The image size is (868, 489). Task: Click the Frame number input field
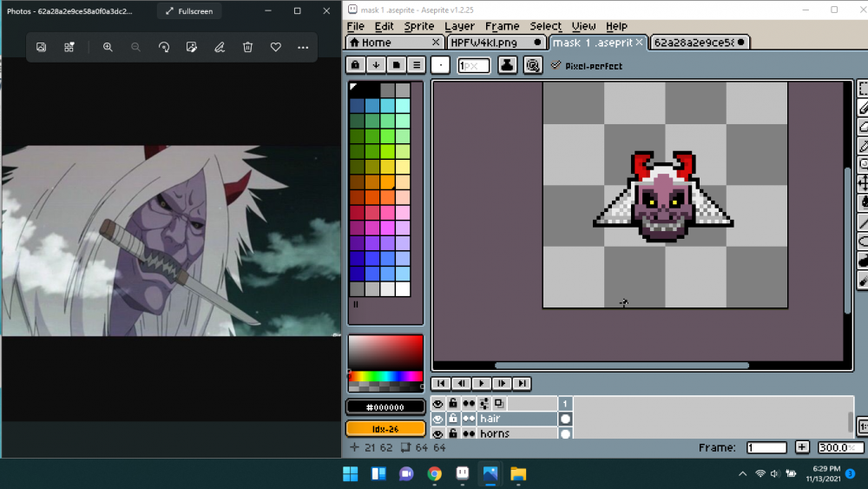click(x=766, y=447)
